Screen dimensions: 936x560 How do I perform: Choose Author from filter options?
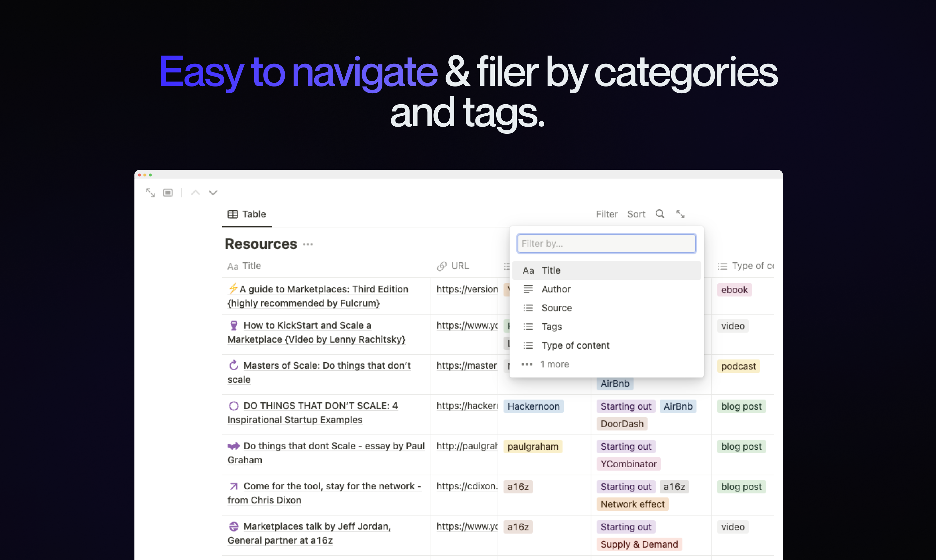click(x=555, y=289)
